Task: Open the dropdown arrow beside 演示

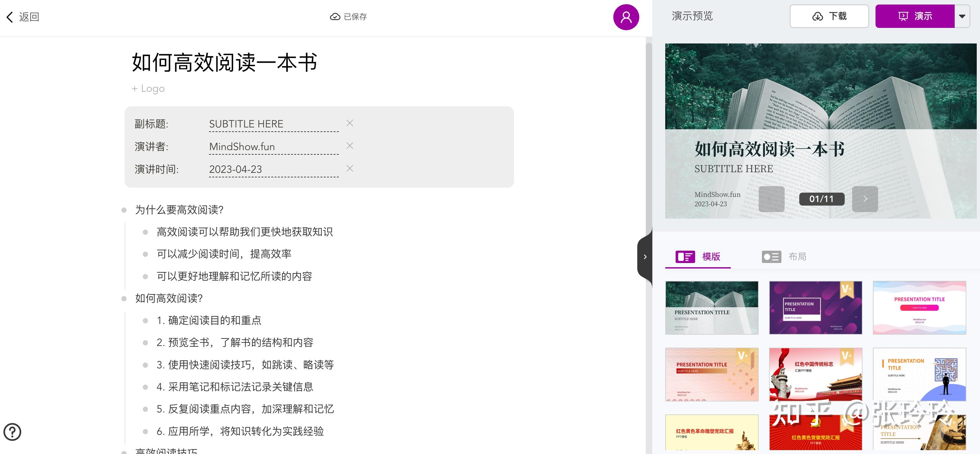Action: [x=962, y=16]
